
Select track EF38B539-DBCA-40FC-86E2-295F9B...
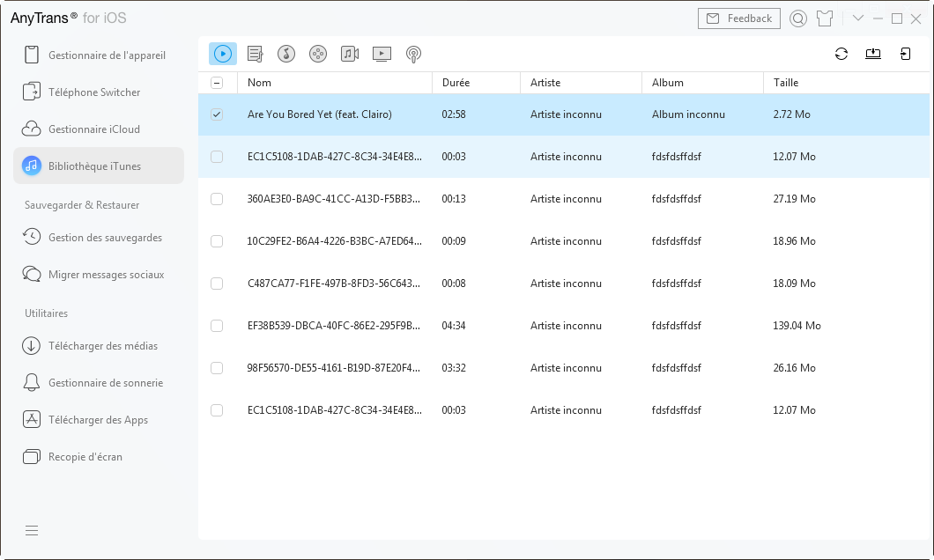tap(334, 326)
